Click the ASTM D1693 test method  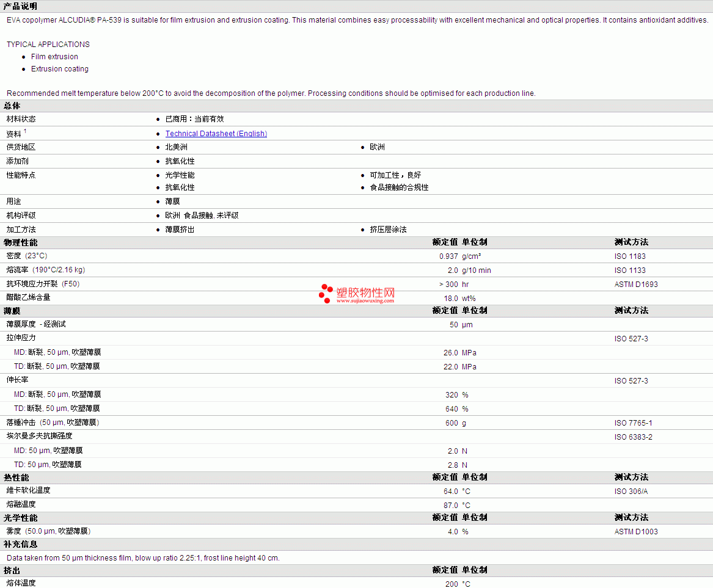click(x=636, y=285)
